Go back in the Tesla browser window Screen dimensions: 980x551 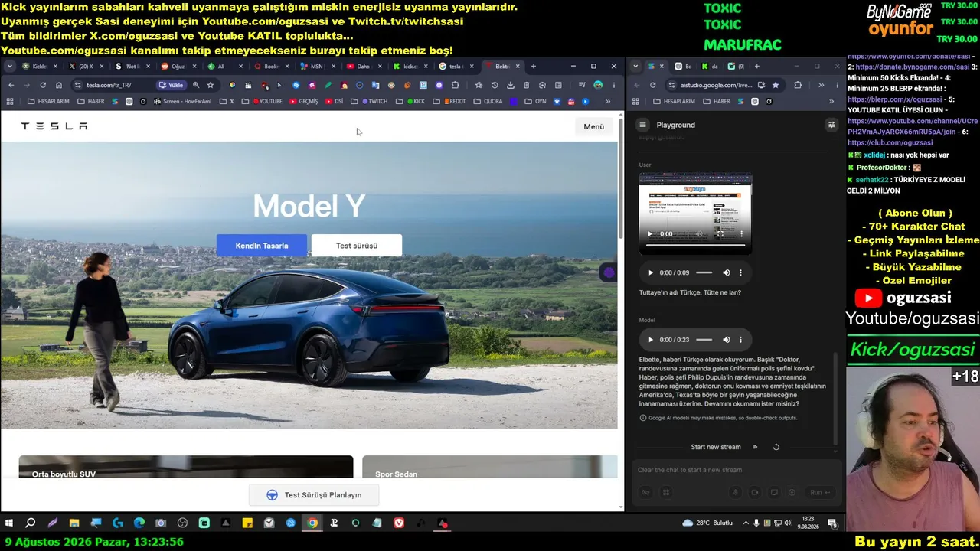point(11,85)
